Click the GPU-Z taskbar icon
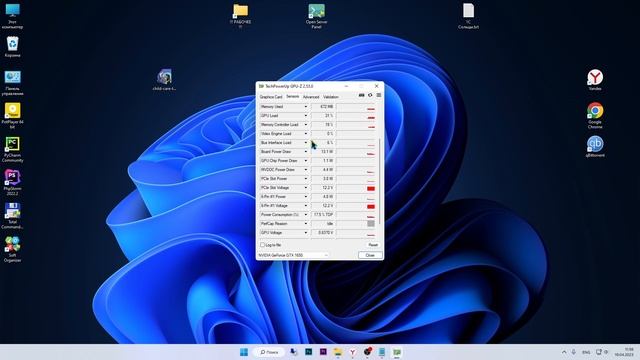 [397, 352]
